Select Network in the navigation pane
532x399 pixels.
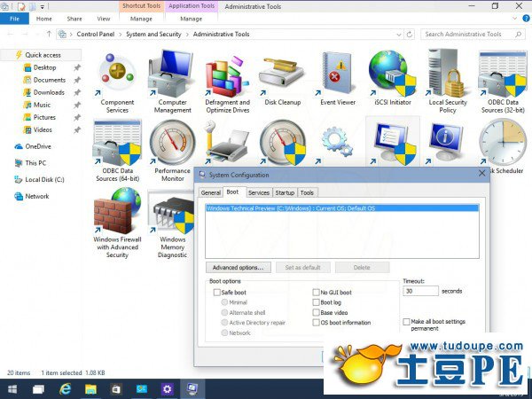[37, 196]
